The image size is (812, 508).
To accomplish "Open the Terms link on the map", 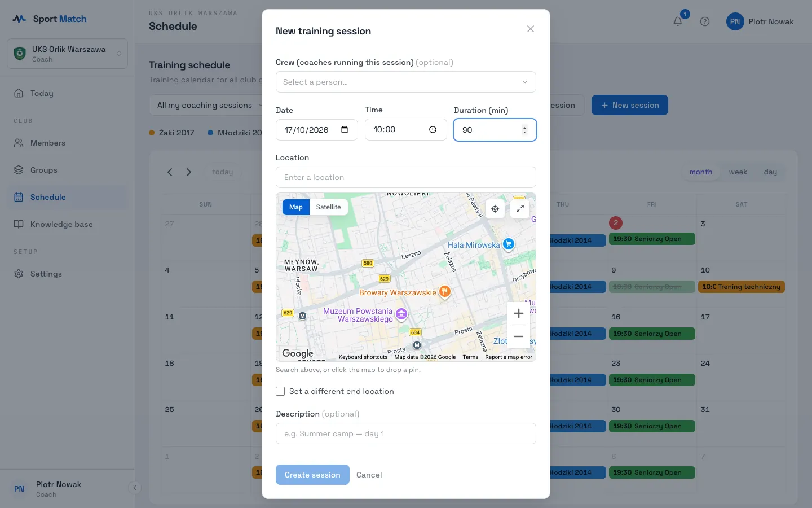I will click(470, 357).
